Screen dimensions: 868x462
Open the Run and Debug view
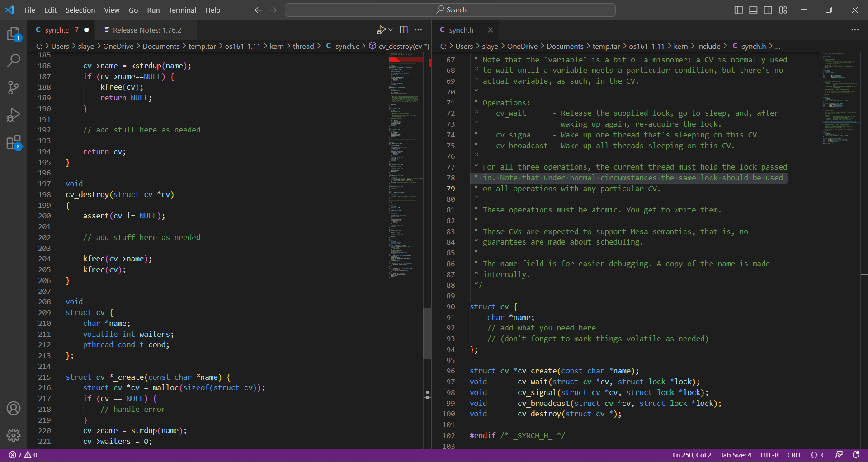[14, 115]
